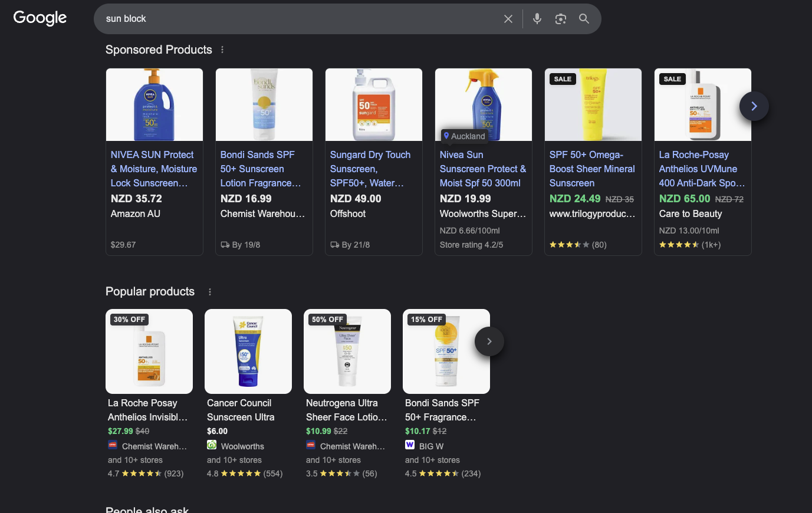Click Store rating 4.2/5 text

point(472,245)
